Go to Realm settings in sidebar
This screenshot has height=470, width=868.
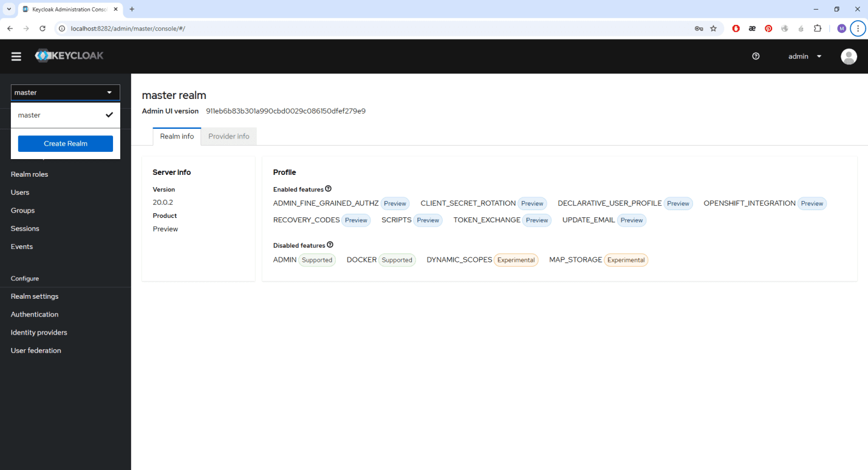pos(35,296)
